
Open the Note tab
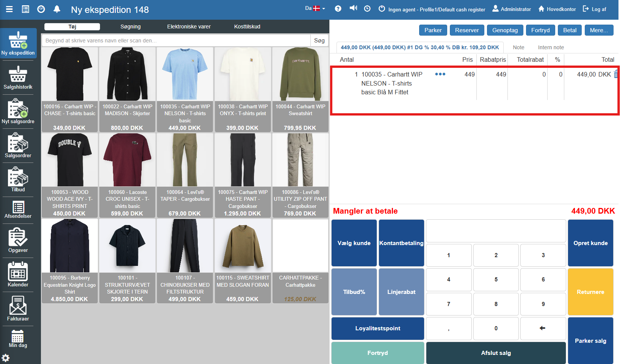(x=518, y=47)
